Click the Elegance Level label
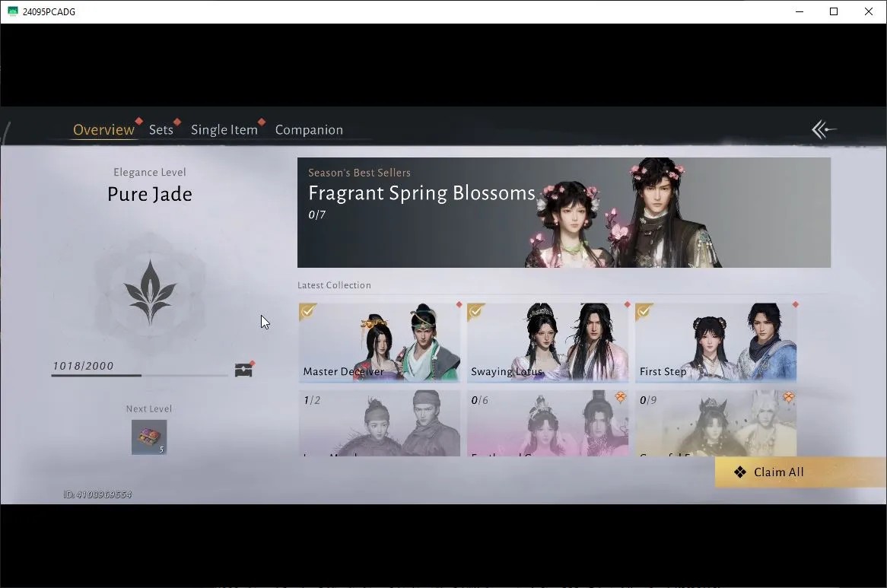The height and width of the screenshot is (588, 887). click(150, 173)
